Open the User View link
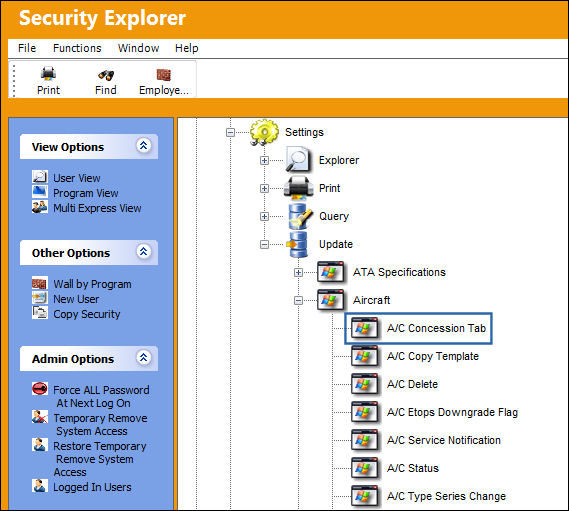 [x=77, y=178]
